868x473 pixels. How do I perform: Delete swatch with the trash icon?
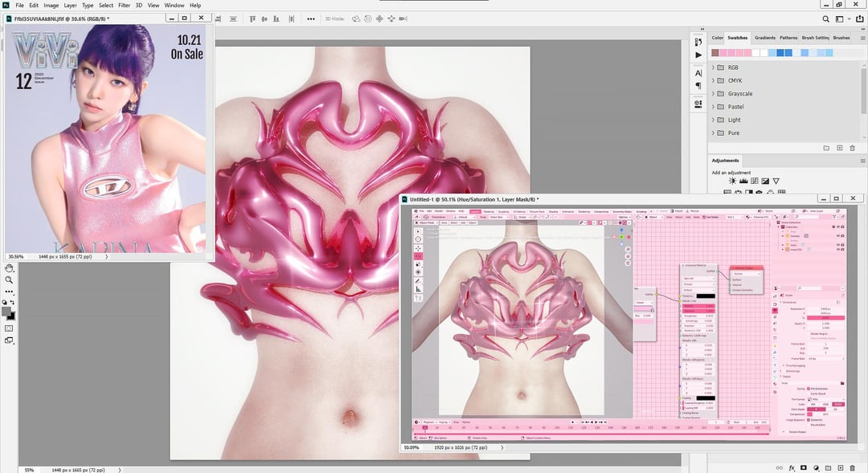coord(853,148)
